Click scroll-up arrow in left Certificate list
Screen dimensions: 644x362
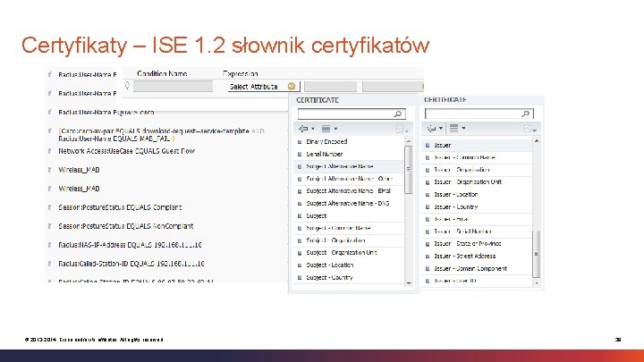click(409, 141)
